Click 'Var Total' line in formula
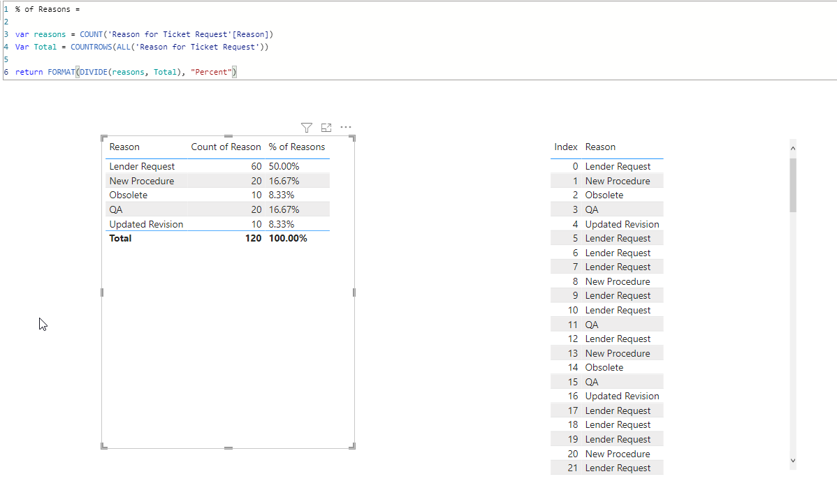Screen dimensions: 837x504 click(142, 47)
